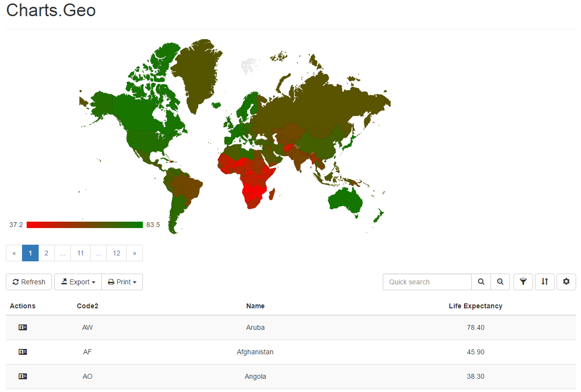This screenshot has width=581, height=392.
Task: Open the filter funnel icon
Action: pos(523,282)
